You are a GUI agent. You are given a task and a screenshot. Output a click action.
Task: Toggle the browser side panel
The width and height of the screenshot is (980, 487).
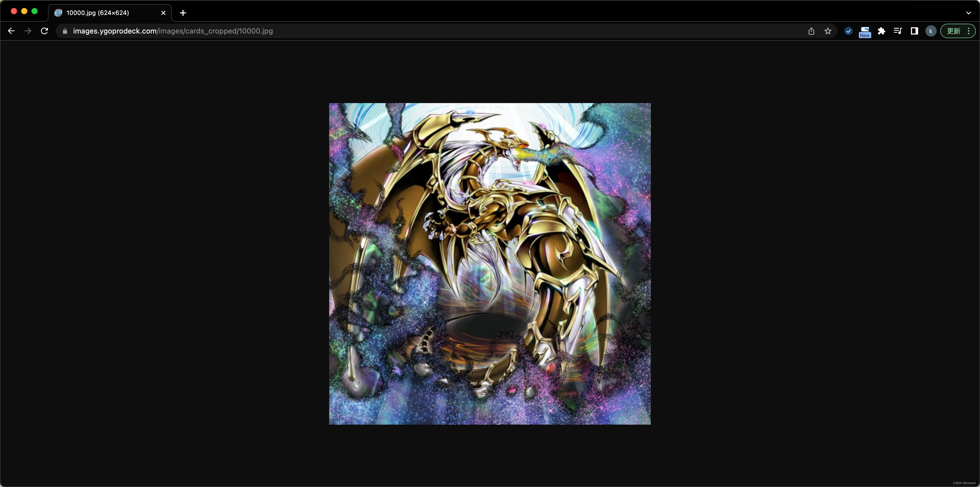click(x=915, y=31)
